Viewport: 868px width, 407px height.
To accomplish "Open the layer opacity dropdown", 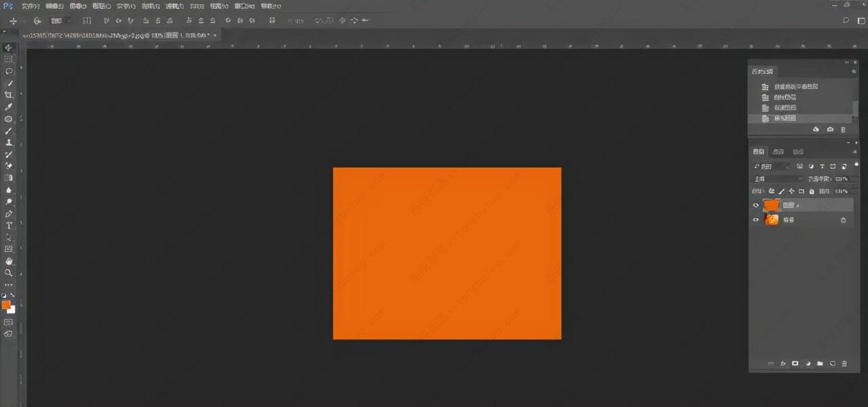I will [x=842, y=178].
